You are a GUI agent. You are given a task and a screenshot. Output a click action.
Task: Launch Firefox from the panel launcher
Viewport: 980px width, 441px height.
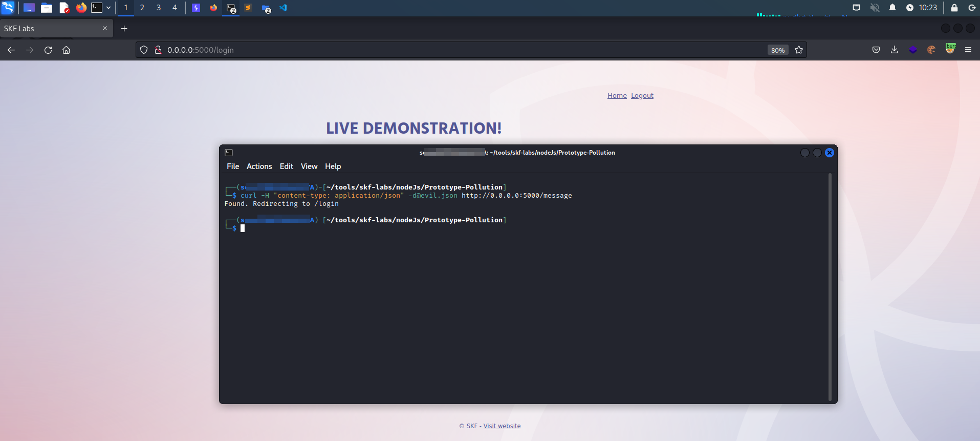point(81,8)
